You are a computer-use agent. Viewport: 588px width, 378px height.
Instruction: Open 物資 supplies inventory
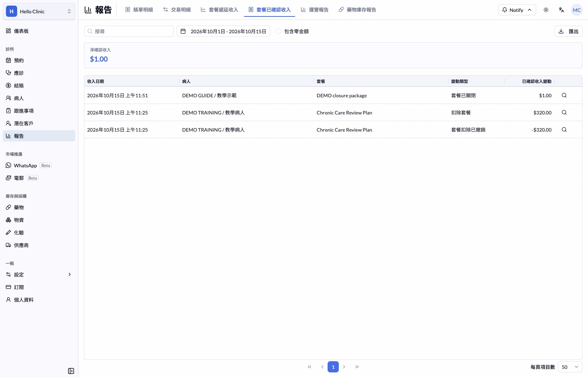[39, 220]
